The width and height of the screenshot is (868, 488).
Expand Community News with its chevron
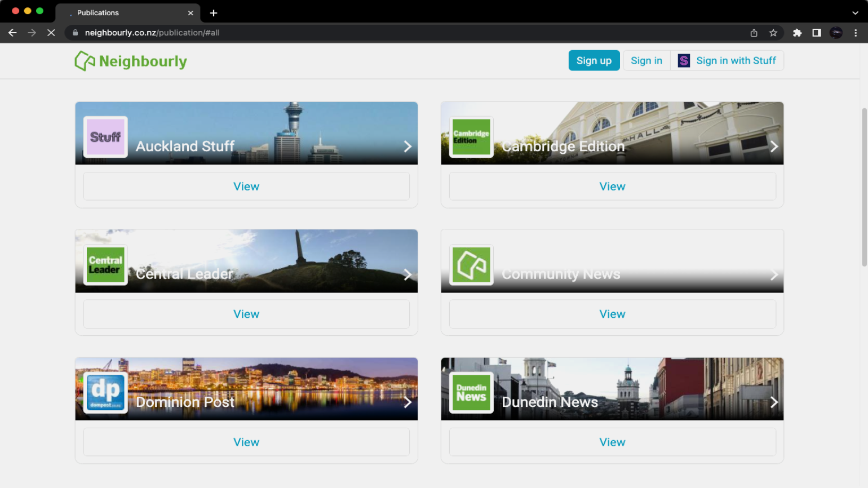(x=774, y=274)
